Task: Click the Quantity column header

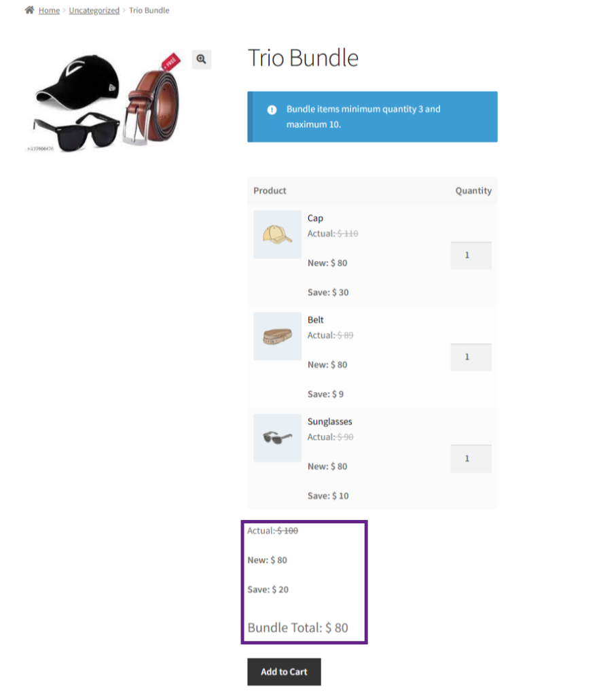Action: click(473, 190)
